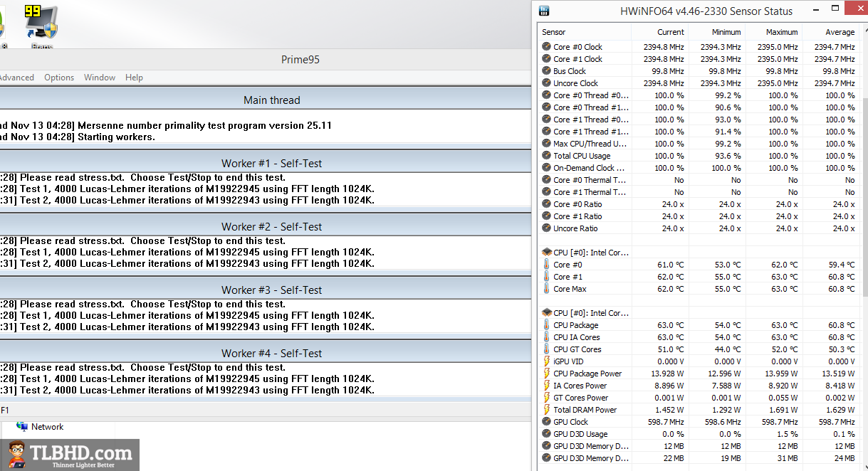Click the sensor icon beside Bus Clock
The width and height of the screenshot is (868, 471).
pos(546,71)
